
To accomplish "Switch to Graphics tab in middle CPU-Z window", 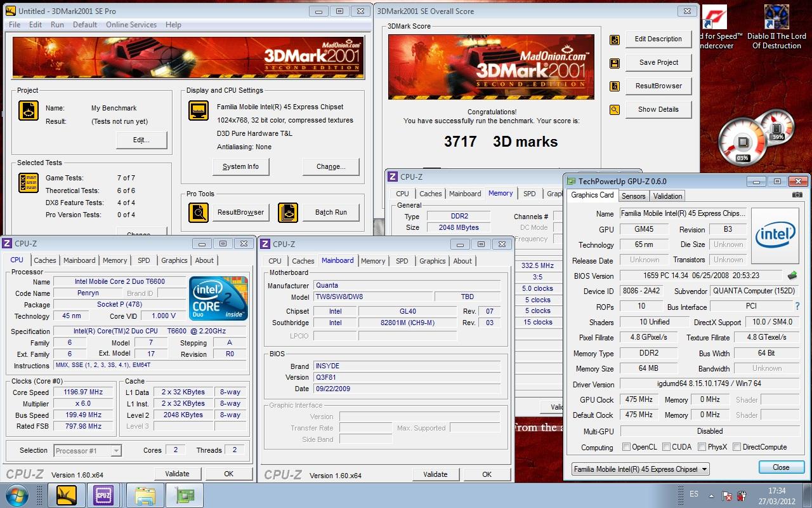I will tap(433, 261).
